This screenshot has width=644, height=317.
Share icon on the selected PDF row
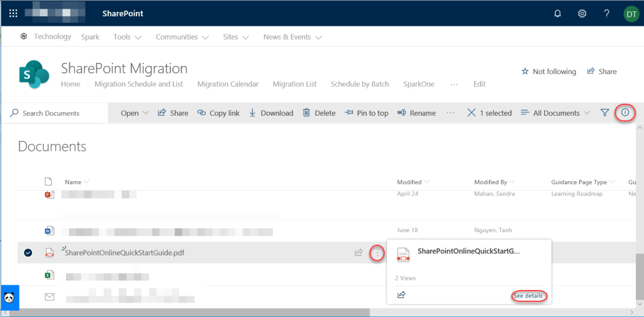[358, 253]
